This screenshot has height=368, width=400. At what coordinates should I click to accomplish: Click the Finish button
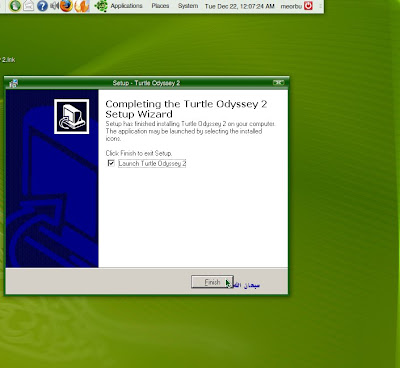click(212, 282)
